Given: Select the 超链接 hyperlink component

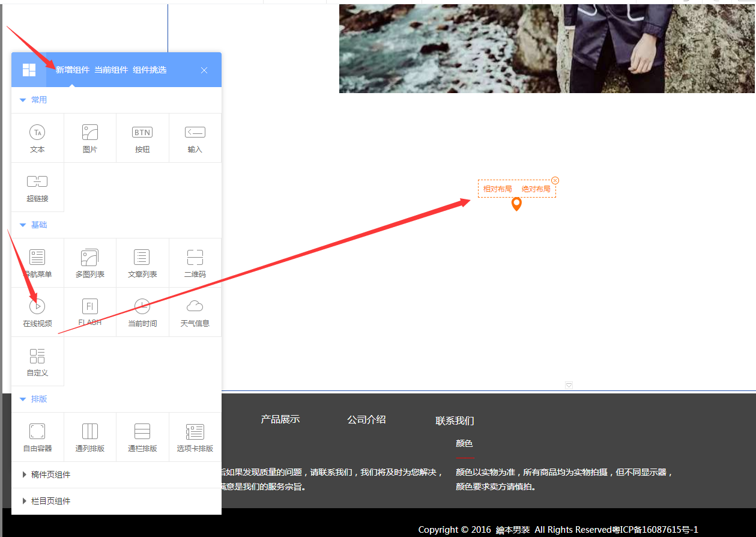Looking at the screenshot, I should pyautogui.click(x=37, y=182).
